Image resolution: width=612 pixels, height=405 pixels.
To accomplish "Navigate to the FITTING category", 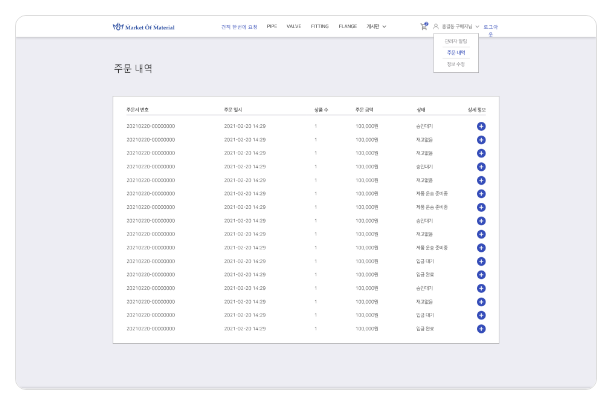I will tap(319, 26).
